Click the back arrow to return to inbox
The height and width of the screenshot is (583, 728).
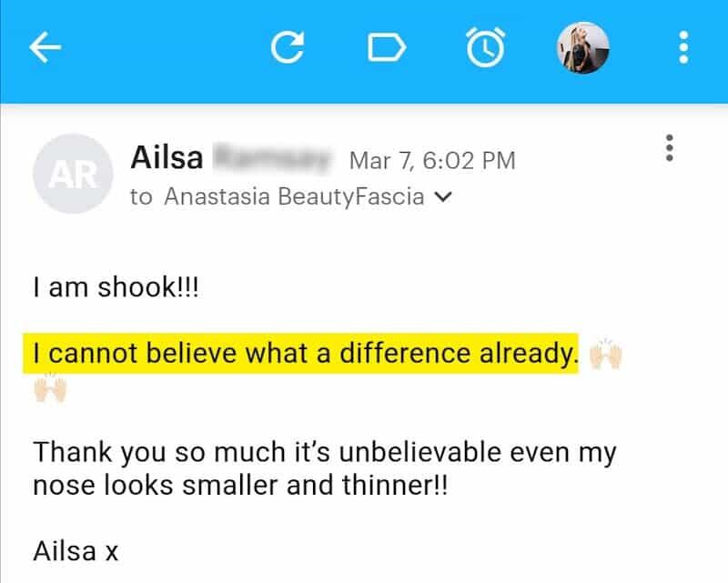pyautogui.click(x=44, y=47)
